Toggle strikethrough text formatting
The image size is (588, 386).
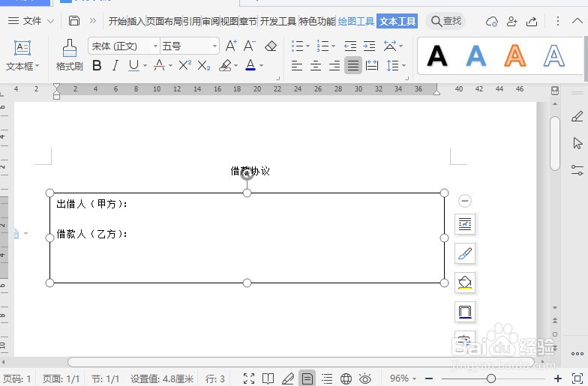point(159,66)
